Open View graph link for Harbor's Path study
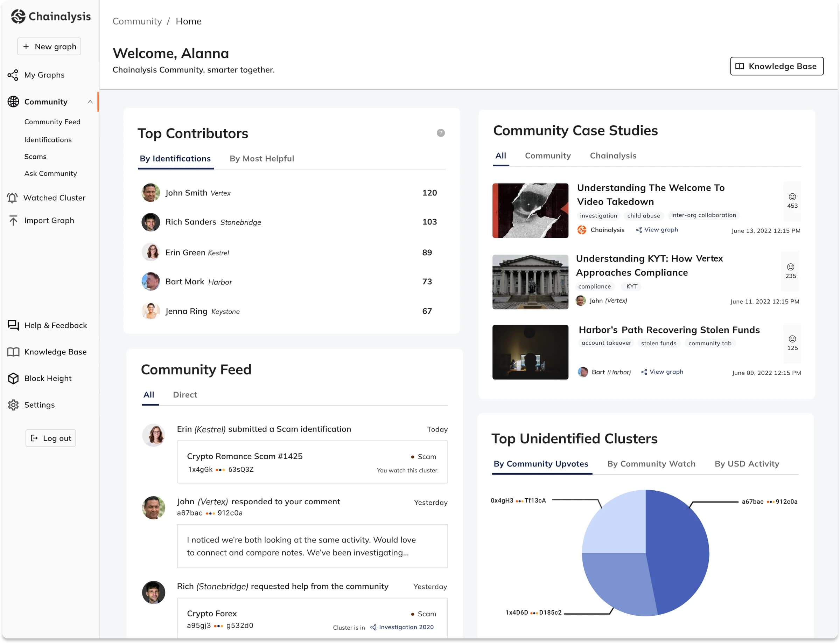The image size is (840, 643). tap(662, 372)
